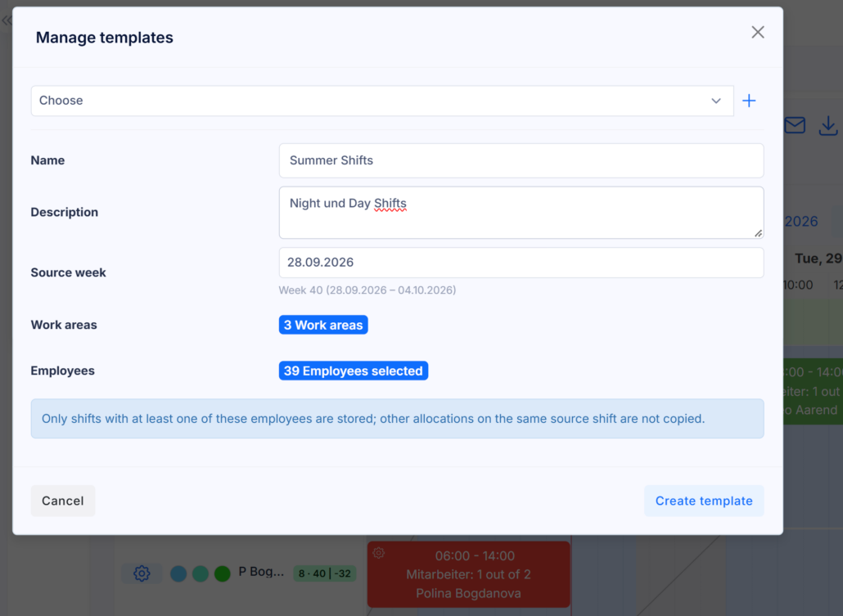
Task: Select the 39 Employees selected badge
Action: [x=354, y=371]
